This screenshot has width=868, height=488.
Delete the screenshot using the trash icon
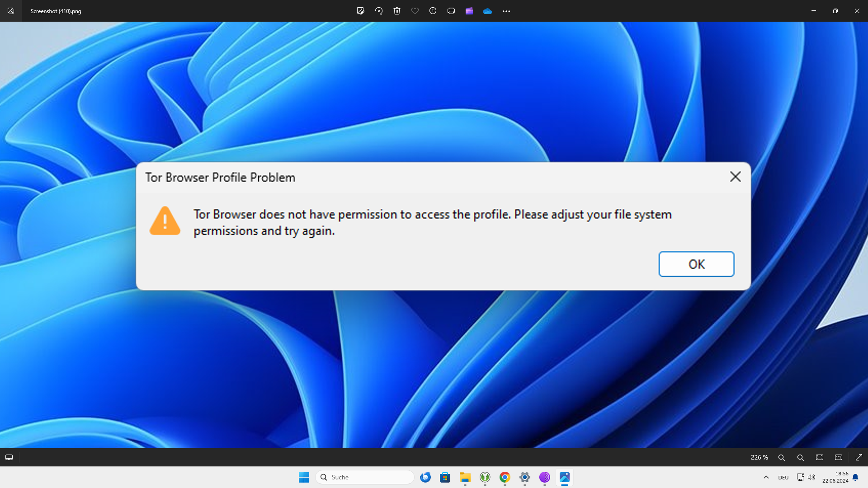tap(397, 11)
